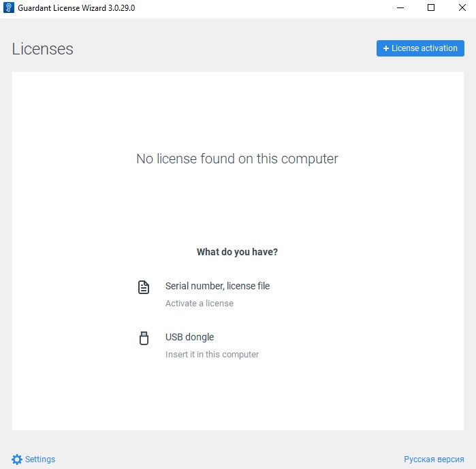
Task: Minimize the License Wizard window
Action: click(x=399, y=7)
